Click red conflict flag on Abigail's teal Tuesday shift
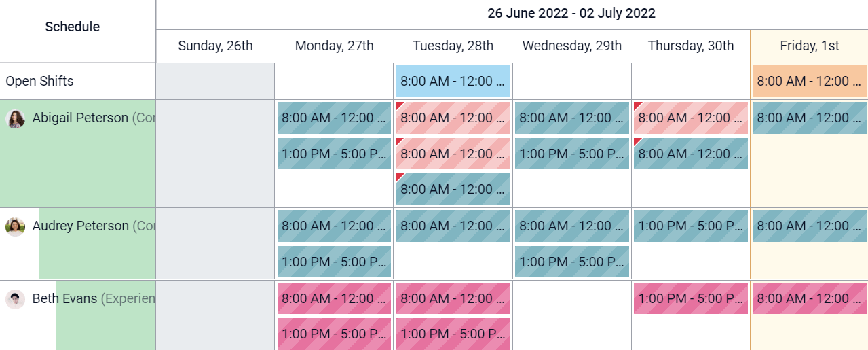 point(400,177)
